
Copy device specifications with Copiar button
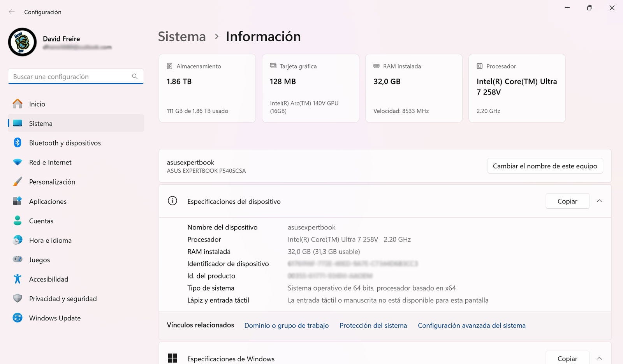point(567,201)
